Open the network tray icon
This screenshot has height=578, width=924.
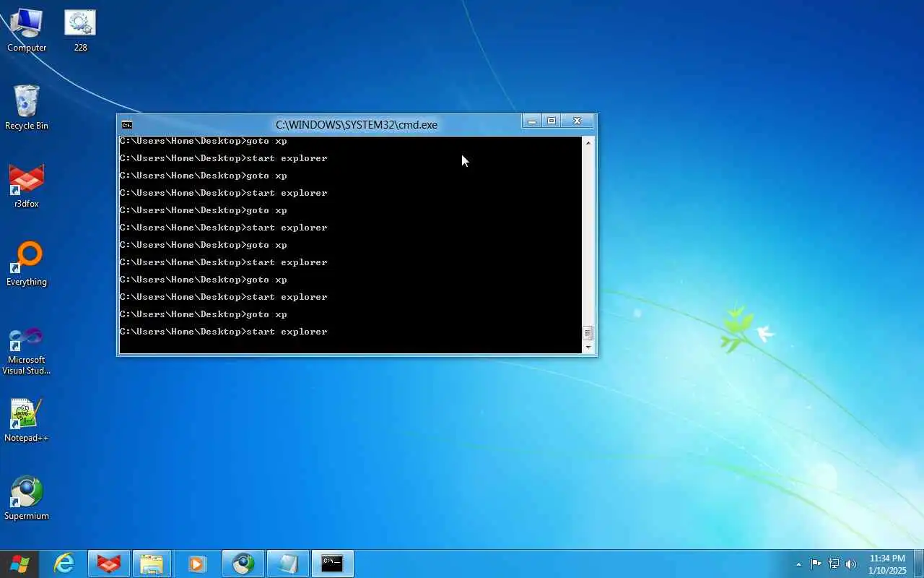834,564
